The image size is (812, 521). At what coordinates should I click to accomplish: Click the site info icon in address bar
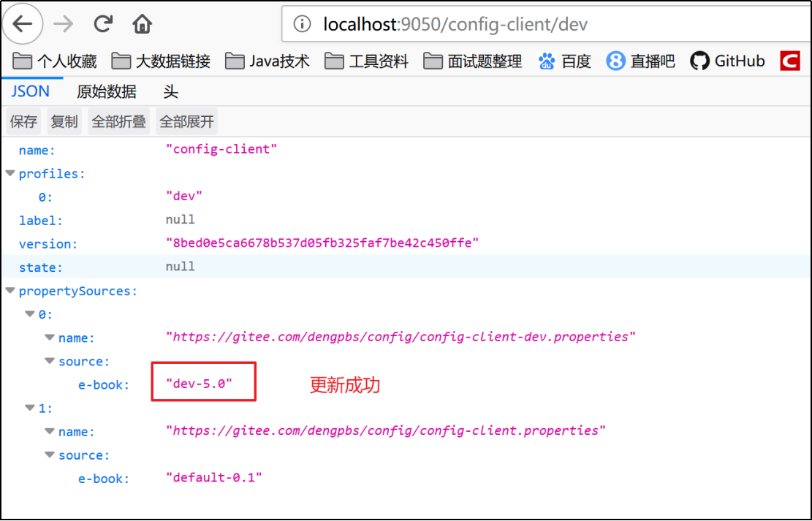(302, 24)
